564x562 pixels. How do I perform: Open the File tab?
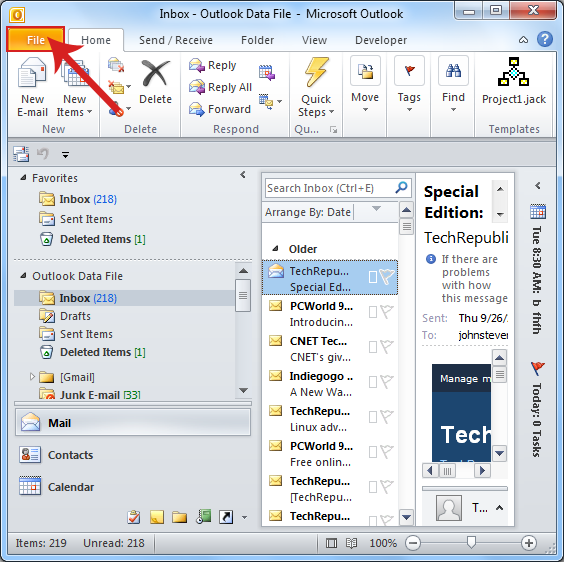[36, 40]
